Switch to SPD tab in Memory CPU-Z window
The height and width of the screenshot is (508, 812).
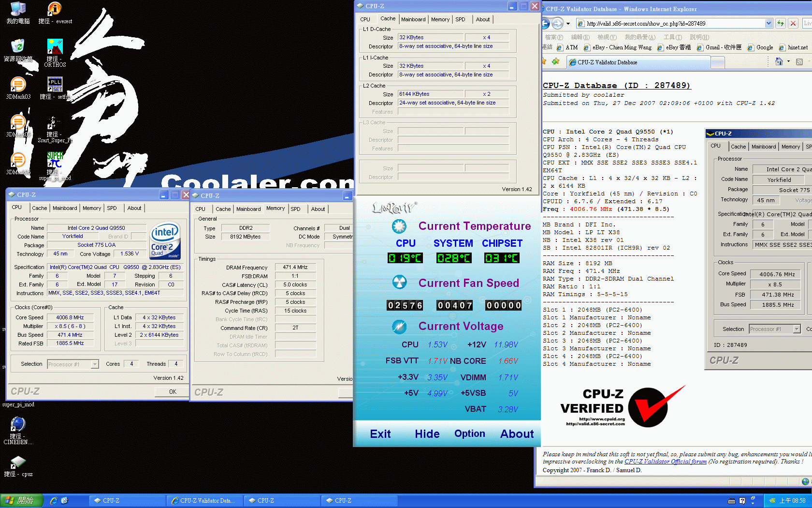296,209
